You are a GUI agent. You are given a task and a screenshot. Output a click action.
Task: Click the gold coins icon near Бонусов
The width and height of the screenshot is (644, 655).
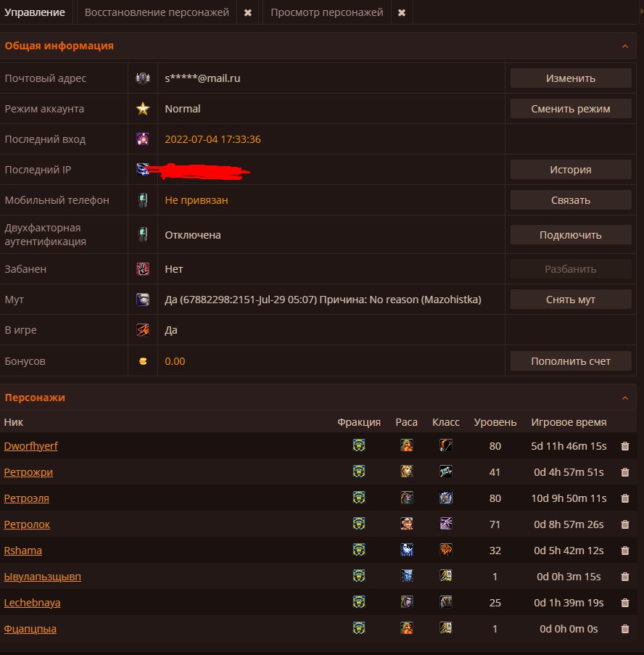[143, 361]
